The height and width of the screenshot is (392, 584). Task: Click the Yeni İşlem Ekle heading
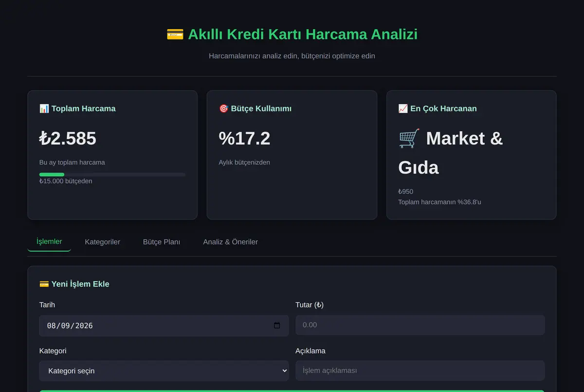coord(80,284)
